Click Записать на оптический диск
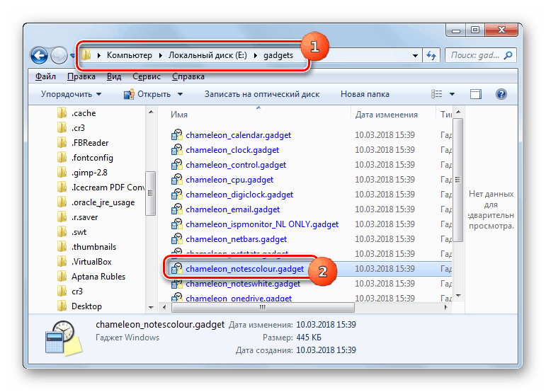The width and height of the screenshot is (546, 392). click(x=262, y=94)
